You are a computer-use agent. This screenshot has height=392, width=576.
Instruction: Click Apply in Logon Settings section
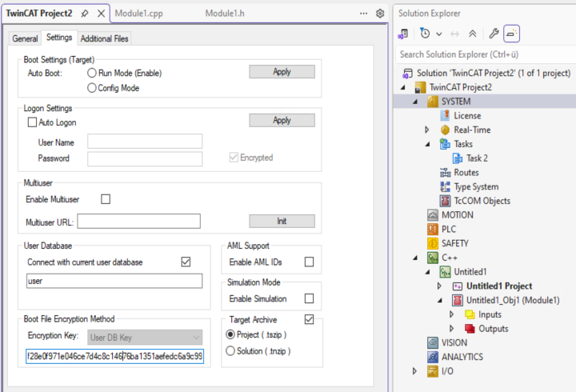coord(282,120)
